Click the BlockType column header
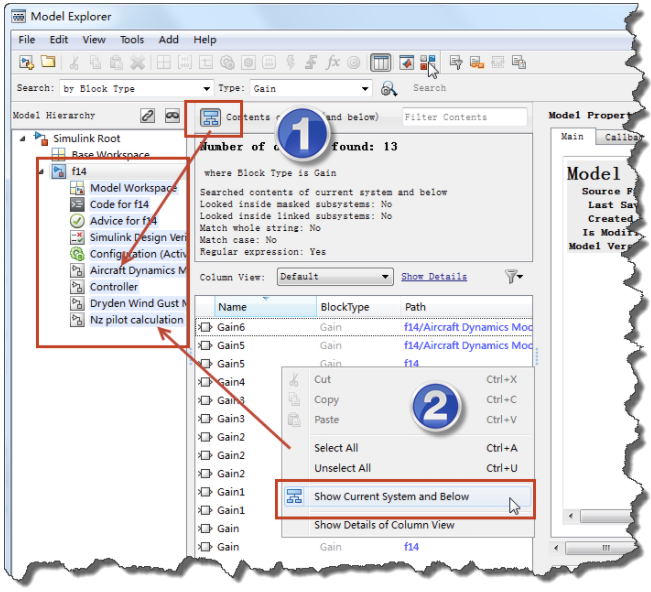The height and width of the screenshot is (592, 651). pyautogui.click(x=359, y=307)
